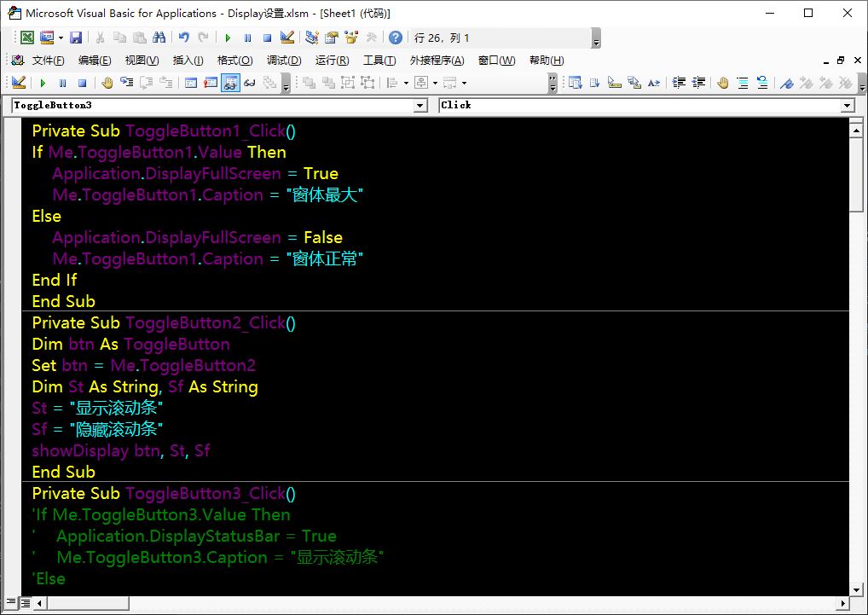Viewport: 868px width, 615px height.
Task: Open the Properties window
Action: point(332,38)
